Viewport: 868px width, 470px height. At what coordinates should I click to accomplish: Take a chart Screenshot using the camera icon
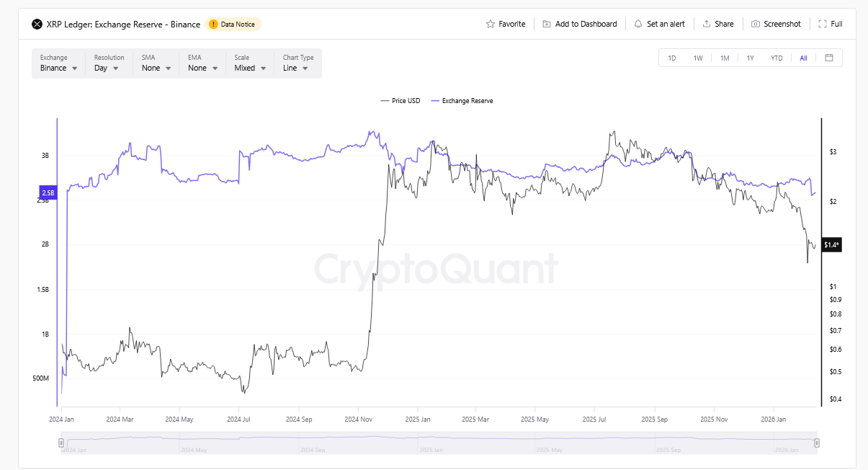(x=757, y=24)
